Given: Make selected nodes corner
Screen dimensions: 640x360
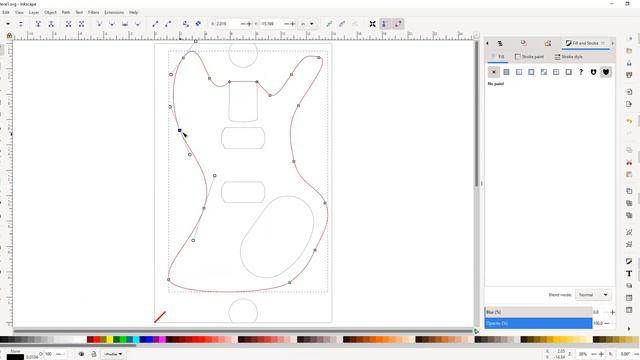Looking at the screenshot, I should (99, 24).
